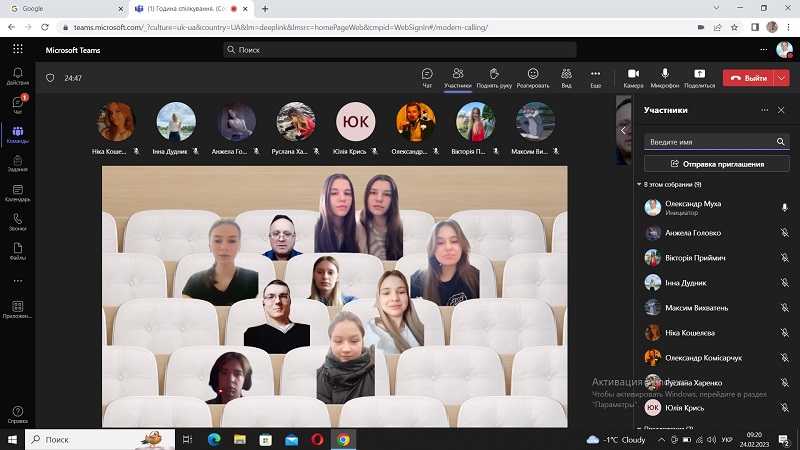Mute or unmute the microphone

point(664,77)
